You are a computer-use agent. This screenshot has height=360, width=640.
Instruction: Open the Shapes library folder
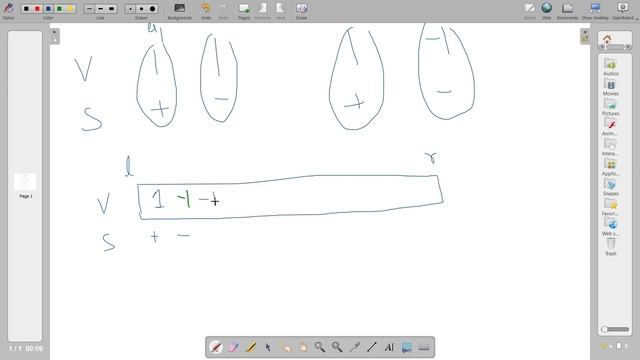point(611,187)
